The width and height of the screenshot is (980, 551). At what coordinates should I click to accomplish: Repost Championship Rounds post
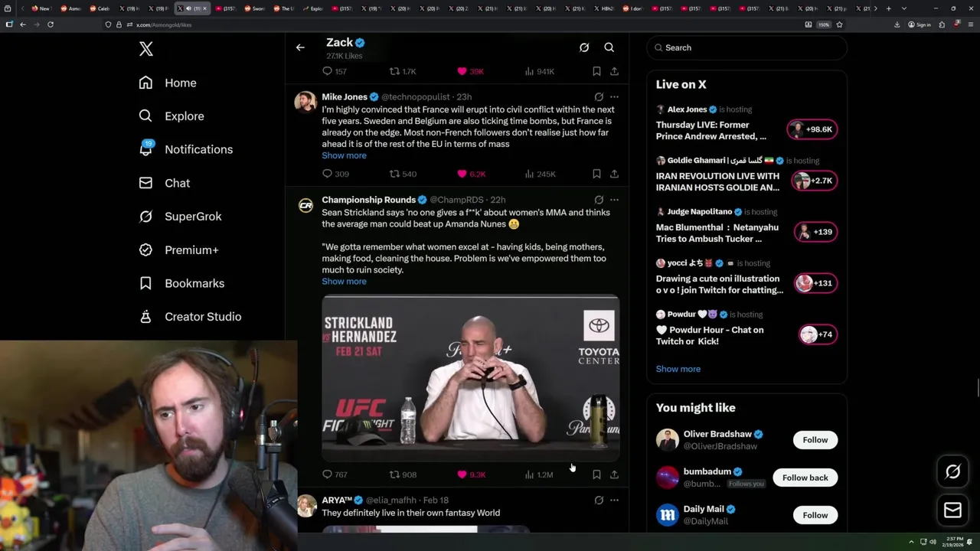click(x=403, y=474)
